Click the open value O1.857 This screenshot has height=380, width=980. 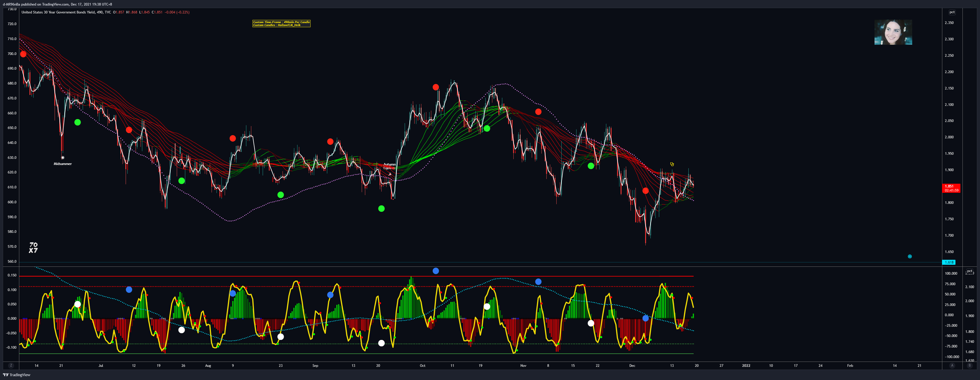[x=118, y=12]
